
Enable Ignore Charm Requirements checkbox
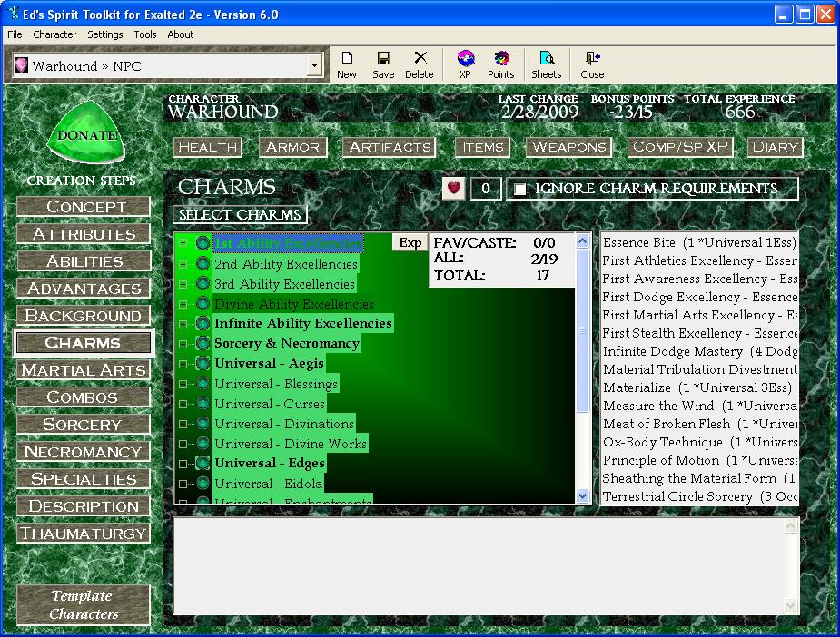click(520, 189)
